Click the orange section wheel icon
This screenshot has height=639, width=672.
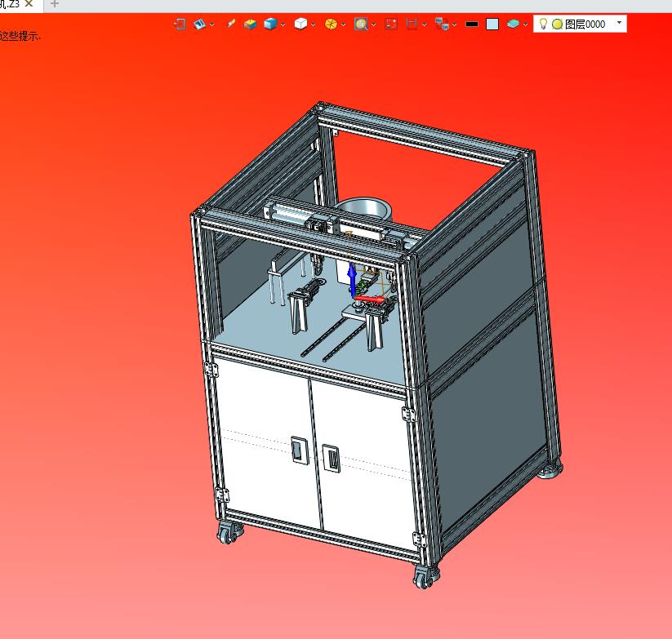(331, 24)
